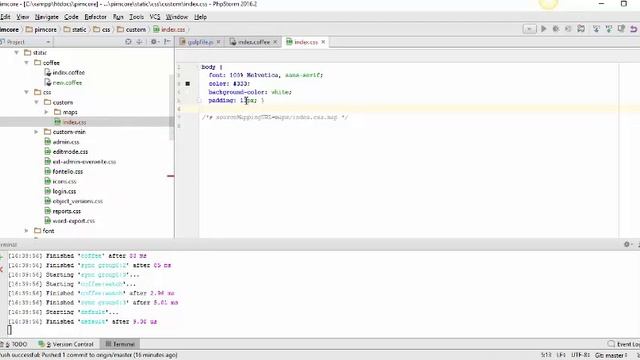Image resolution: width=640 pixels, height=360 pixels.
Task: Open the Event Log
Action: pos(623,344)
